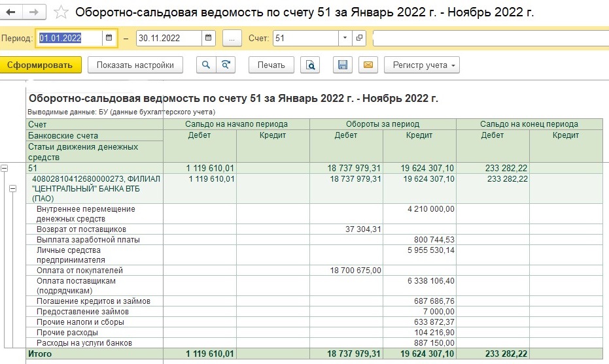Viewport: 609px width, 364px height.
Task: Add report to favorites with star icon
Action: (61, 12)
